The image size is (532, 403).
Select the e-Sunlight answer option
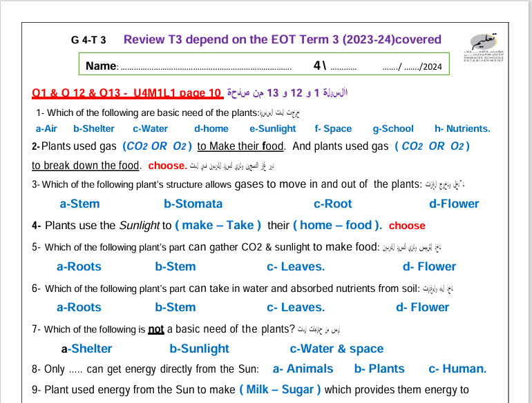272,128
